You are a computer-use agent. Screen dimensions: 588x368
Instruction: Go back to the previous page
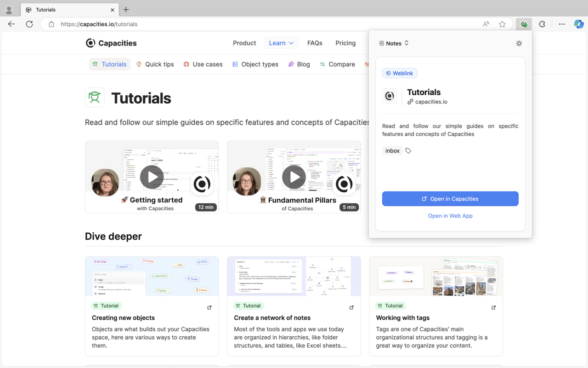coord(11,24)
